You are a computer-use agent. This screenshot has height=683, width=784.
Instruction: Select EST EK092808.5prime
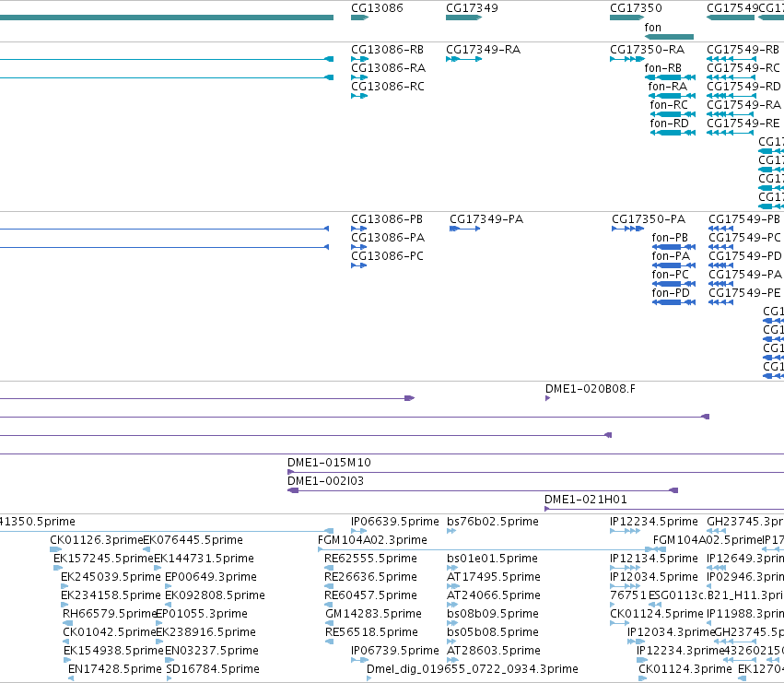click(215, 596)
